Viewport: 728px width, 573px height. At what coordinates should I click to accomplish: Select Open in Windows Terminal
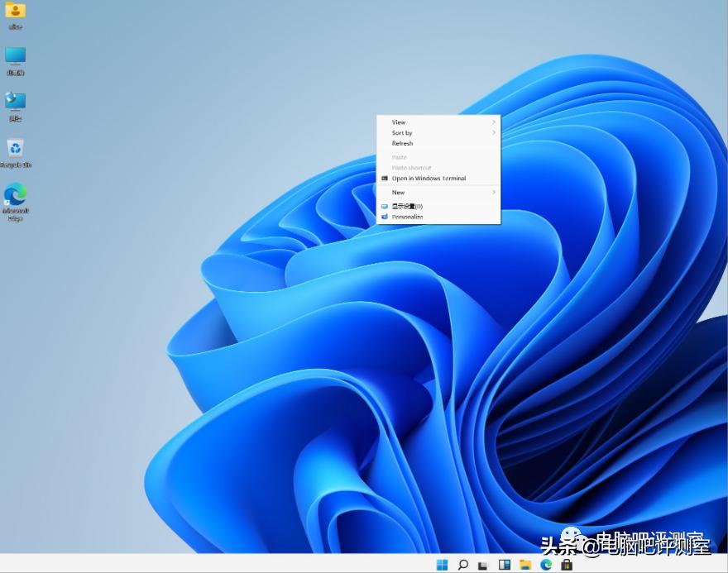pos(429,179)
